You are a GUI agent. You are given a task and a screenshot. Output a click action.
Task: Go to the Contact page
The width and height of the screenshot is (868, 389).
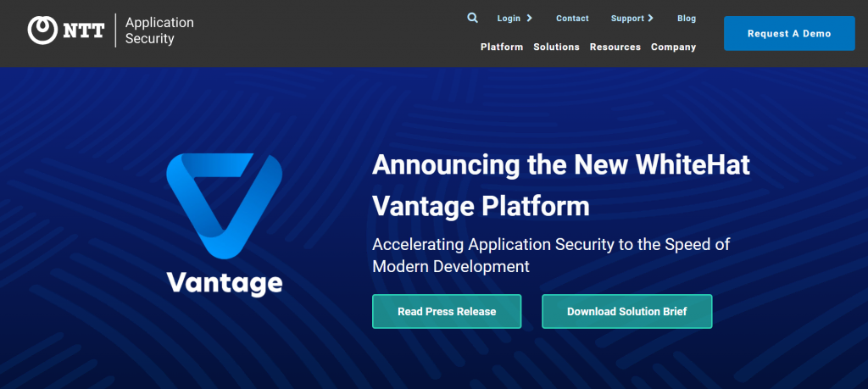[x=572, y=18]
